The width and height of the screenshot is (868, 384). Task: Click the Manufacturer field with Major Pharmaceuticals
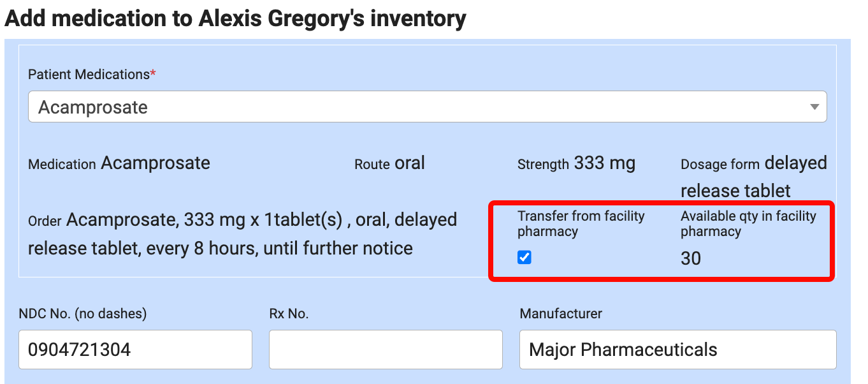677,350
